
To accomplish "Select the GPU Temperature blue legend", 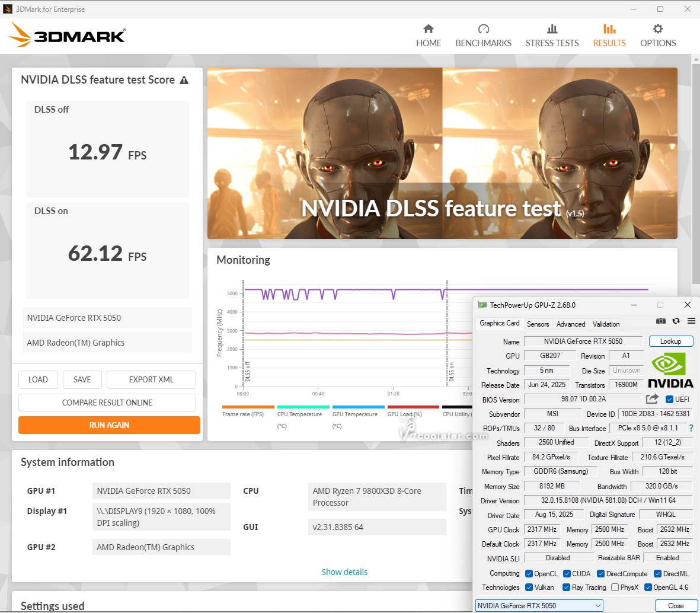I will pyautogui.click(x=358, y=416).
